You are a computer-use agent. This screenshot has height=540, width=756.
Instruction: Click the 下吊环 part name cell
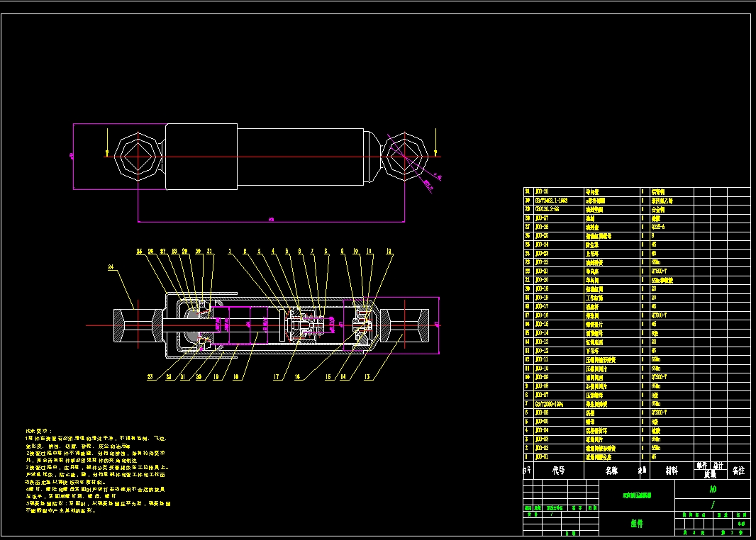tap(591, 351)
